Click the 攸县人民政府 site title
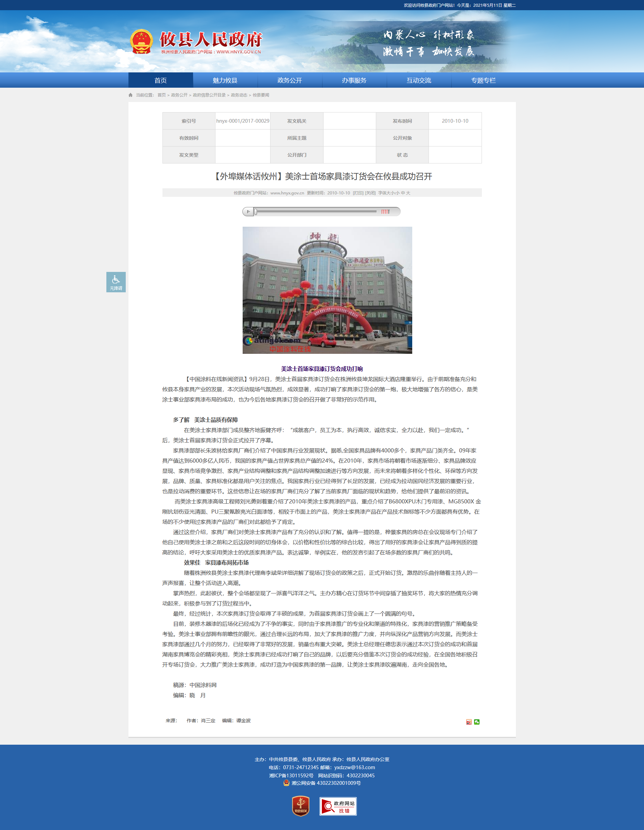 coord(211,39)
